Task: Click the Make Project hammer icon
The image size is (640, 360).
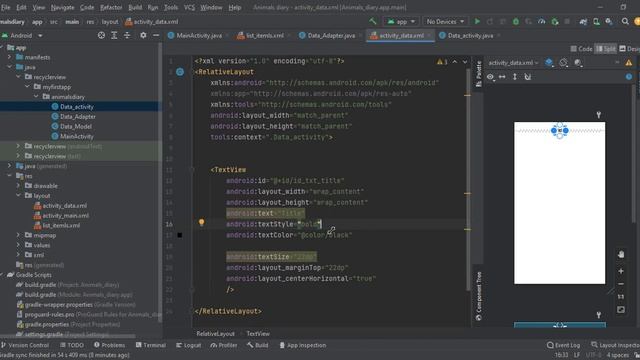Action: 373,21
